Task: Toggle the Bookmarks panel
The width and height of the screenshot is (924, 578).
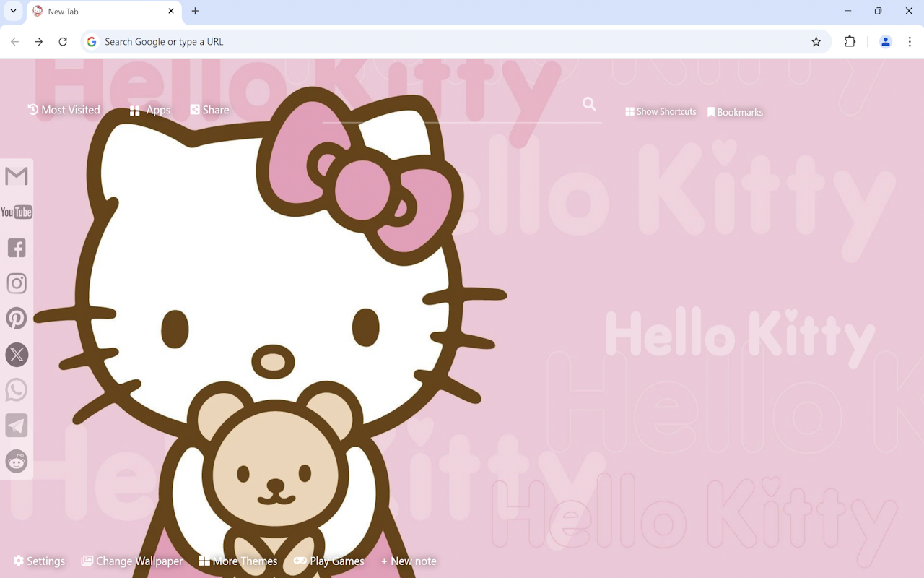Action: 735,111
